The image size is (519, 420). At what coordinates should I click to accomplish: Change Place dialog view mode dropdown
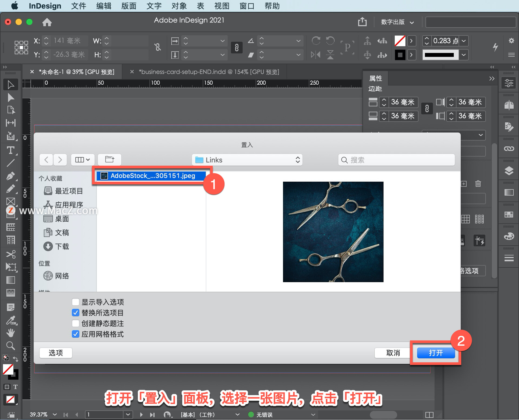click(83, 160)
